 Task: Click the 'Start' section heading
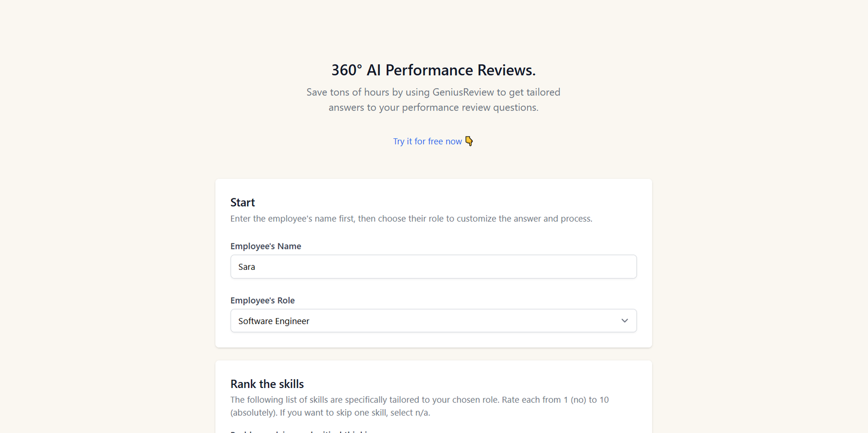coord(242,203)
